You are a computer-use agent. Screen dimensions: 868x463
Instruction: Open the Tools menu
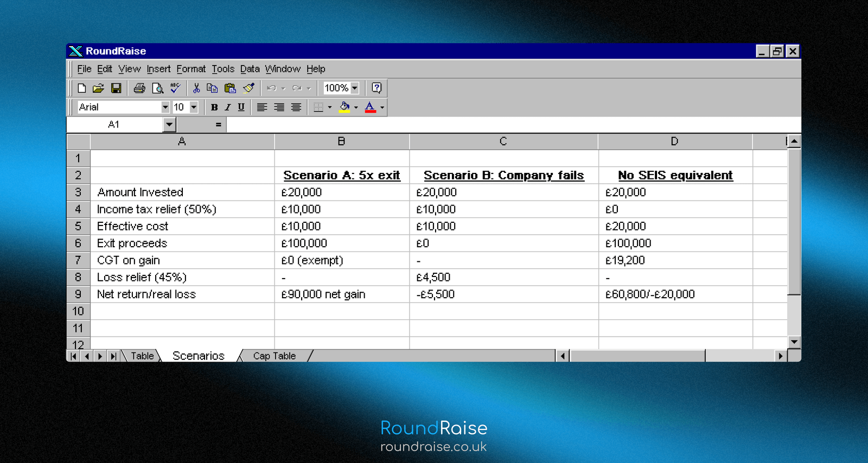pos(223,69)
